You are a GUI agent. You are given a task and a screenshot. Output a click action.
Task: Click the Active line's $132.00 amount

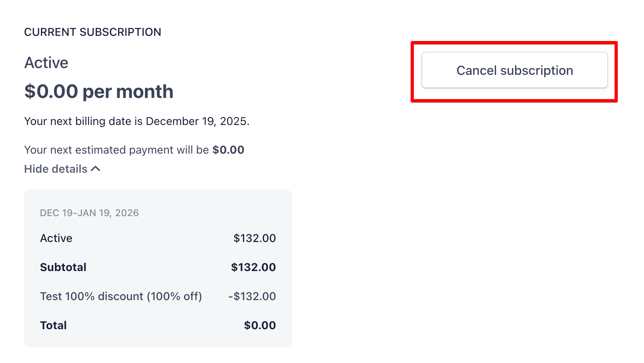coord(254,238)
